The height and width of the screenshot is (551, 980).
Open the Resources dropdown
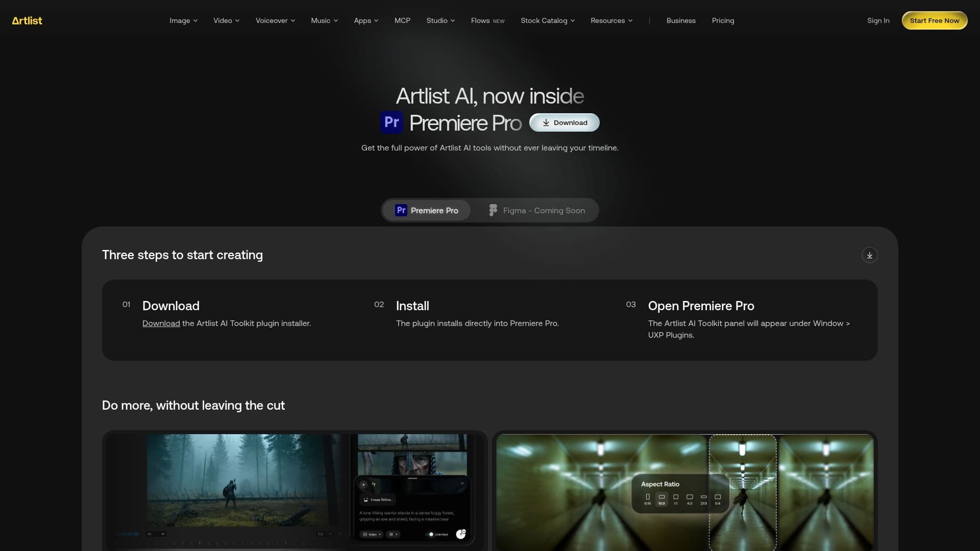[x=611, y=20]
